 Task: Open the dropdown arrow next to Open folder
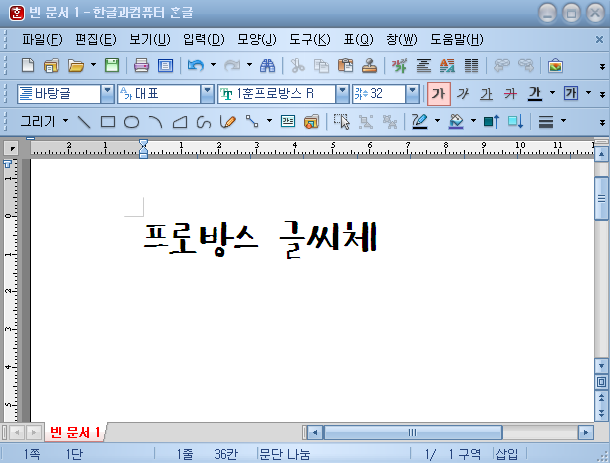pos(93,65)
